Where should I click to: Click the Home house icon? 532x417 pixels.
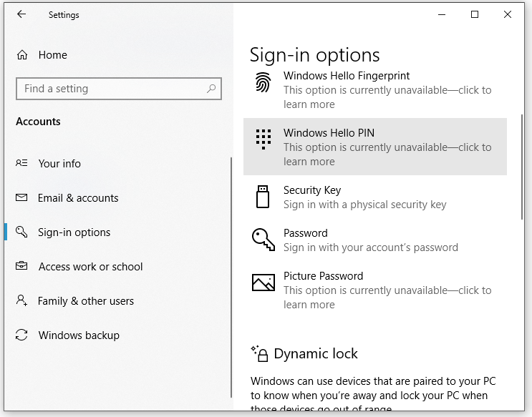pos(22,54)
